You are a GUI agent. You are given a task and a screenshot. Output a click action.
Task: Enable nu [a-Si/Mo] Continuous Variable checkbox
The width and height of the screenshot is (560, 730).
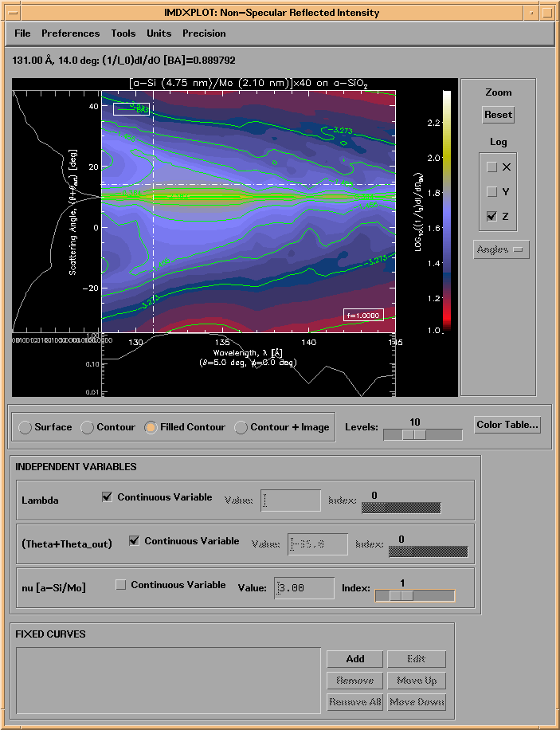[120, 585]
